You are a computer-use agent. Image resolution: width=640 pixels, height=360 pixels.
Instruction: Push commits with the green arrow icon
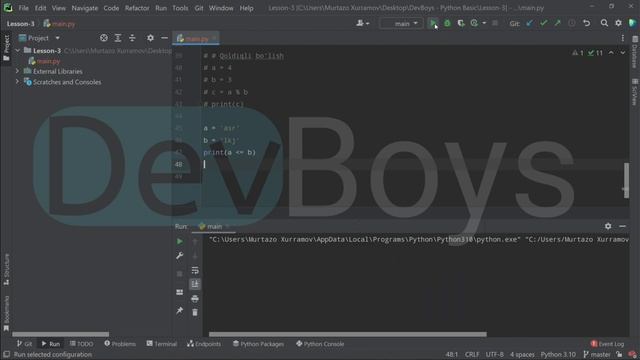[557, 23]
